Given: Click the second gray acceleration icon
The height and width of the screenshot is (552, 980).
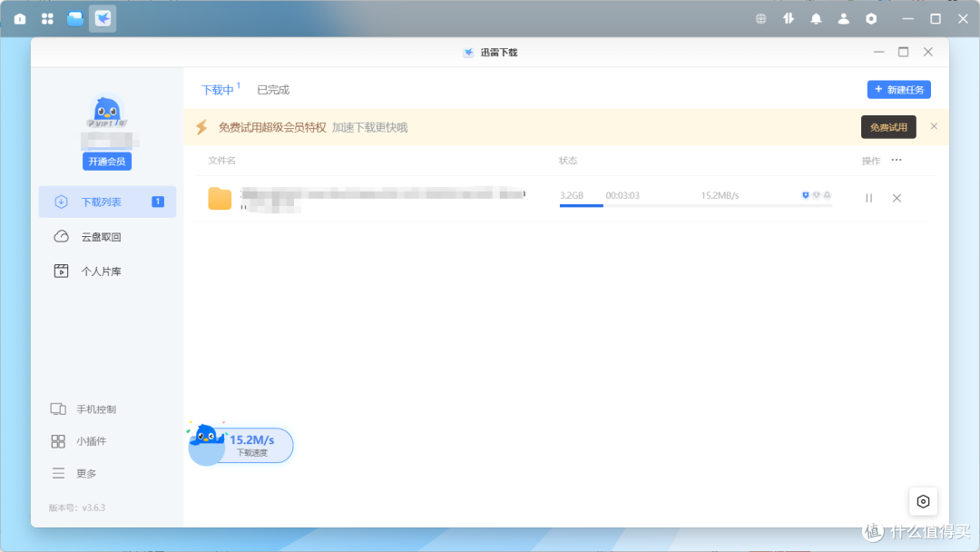Looking at the screenshot, I should 817,195.
